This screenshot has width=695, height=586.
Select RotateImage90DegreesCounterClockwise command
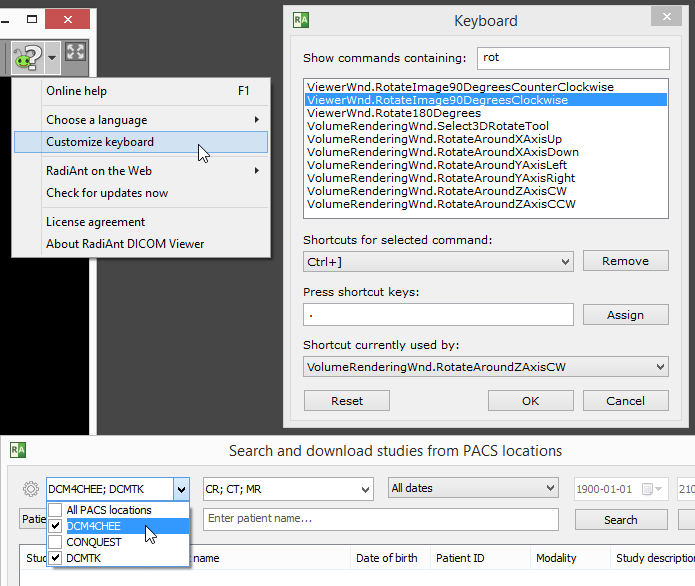pyautogui.click(x=486, y=87)
